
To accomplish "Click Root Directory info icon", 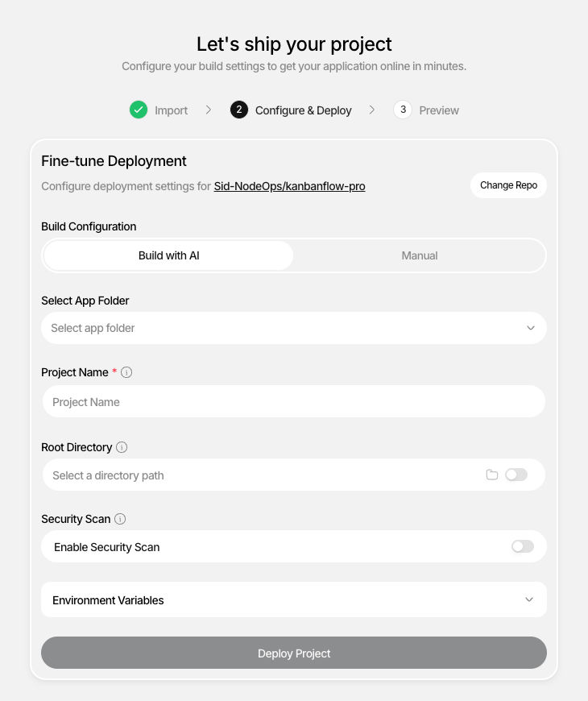I will pos(122,447).
